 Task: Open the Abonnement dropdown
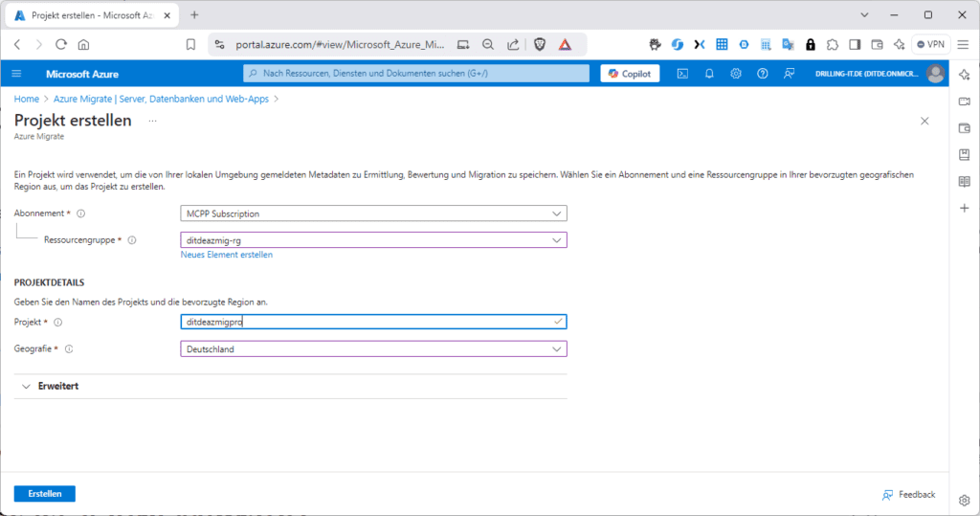pos(374,213)
